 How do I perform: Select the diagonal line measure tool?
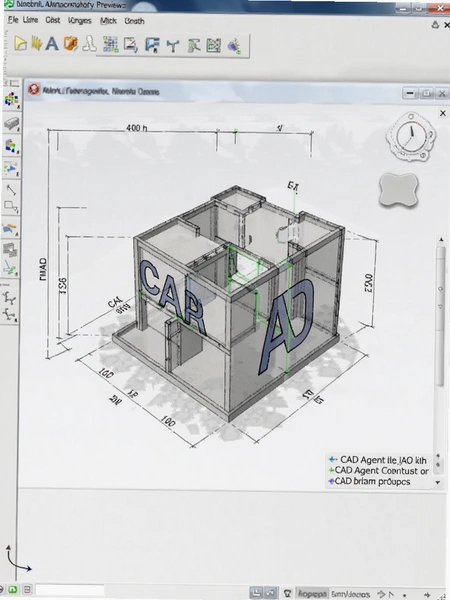click(x=11, y=190)
